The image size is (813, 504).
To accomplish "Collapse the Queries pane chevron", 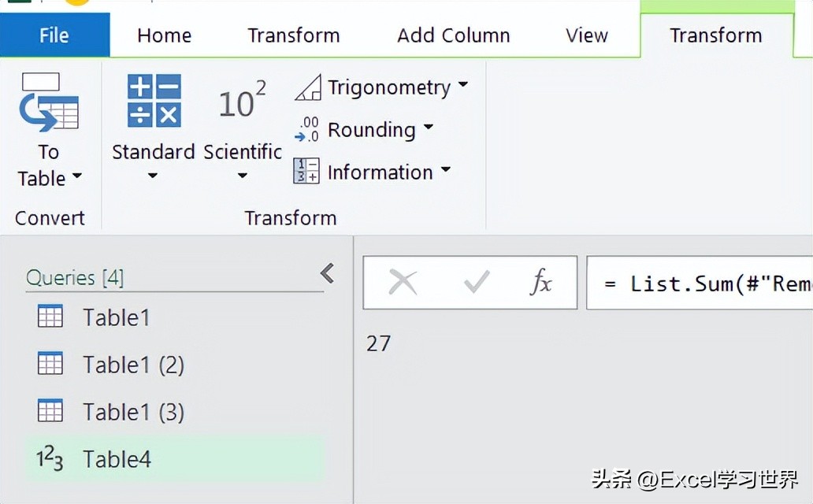I will (327, 272).
